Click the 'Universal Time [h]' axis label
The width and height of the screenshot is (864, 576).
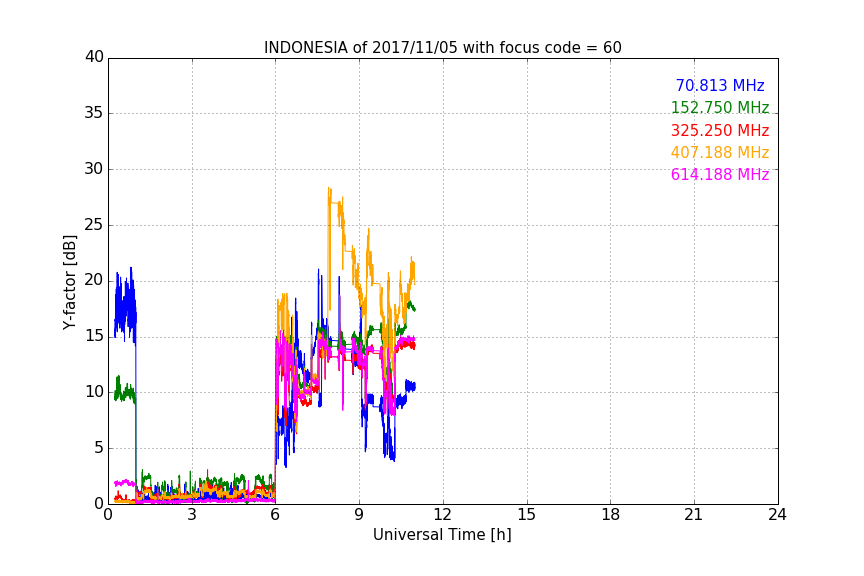[442, 535]
